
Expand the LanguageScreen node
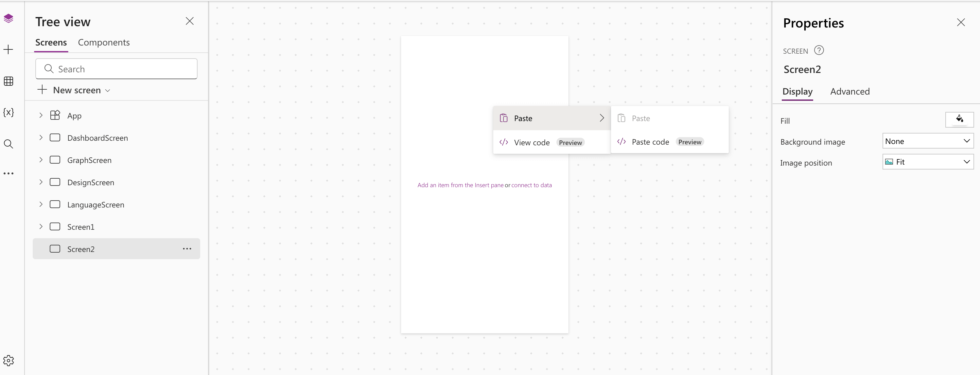click(x=41, y=204)
